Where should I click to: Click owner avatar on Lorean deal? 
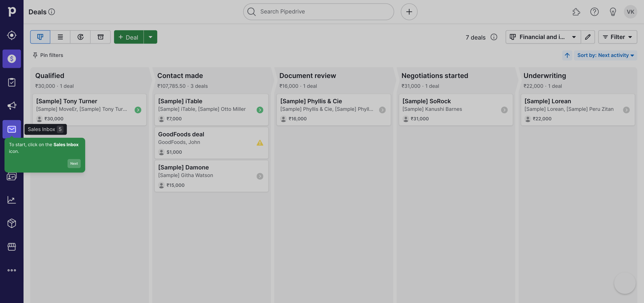click(528, 119)
